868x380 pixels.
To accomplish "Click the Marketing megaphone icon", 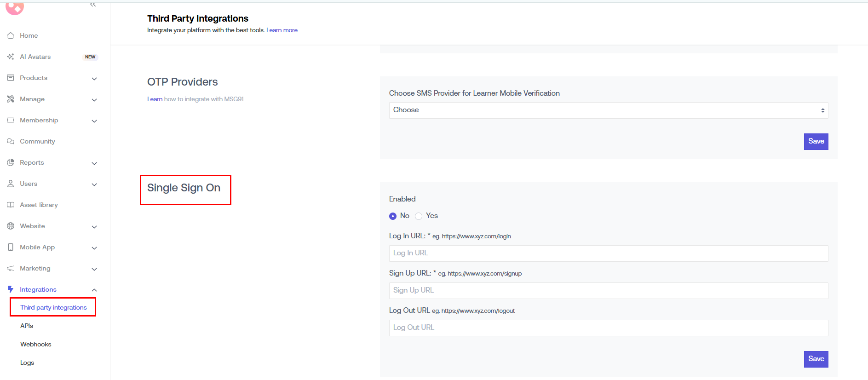I will pos(11,268).
